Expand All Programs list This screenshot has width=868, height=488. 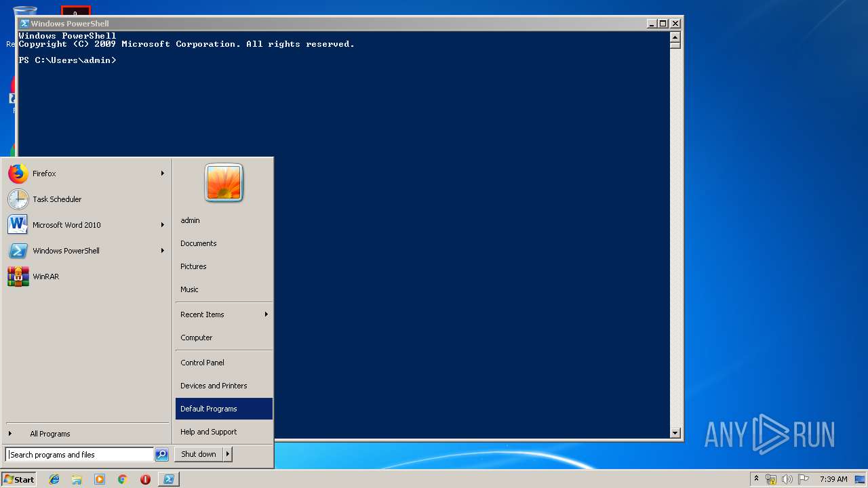click(86, 434)
